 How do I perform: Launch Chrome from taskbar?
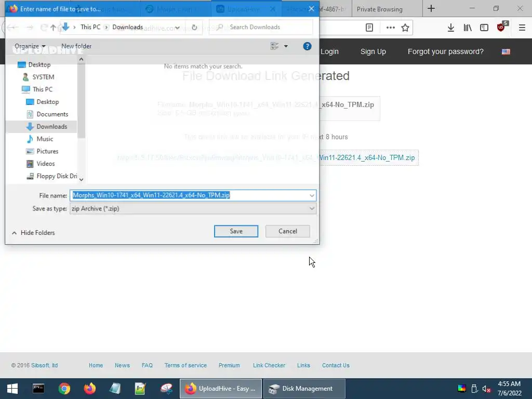(64, 389)
